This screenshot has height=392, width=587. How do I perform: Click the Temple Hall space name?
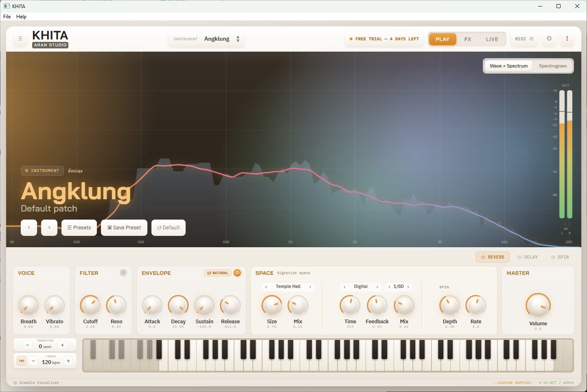(288, 287)
